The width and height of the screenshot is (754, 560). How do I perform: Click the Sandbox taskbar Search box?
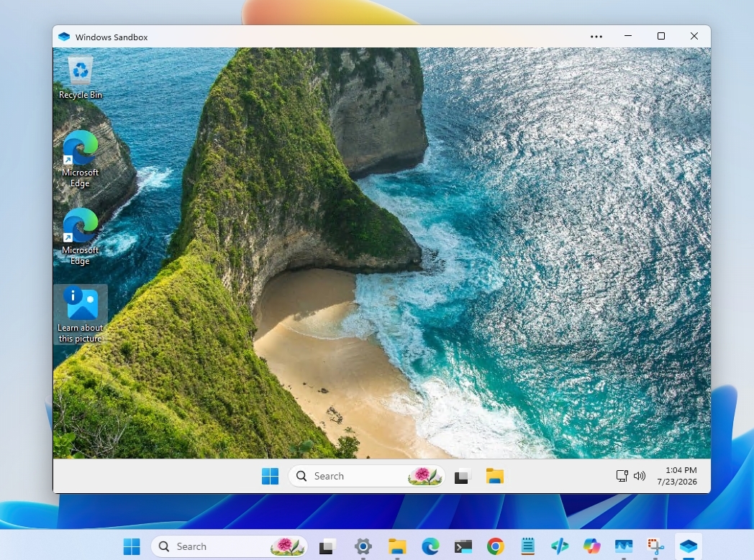click(x=367, y=476)
